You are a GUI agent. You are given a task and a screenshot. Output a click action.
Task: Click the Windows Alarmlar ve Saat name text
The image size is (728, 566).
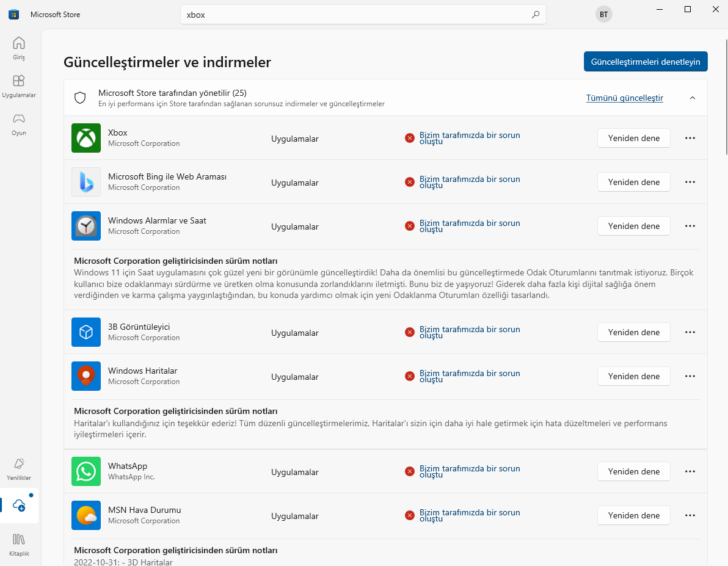coord(157,220)
